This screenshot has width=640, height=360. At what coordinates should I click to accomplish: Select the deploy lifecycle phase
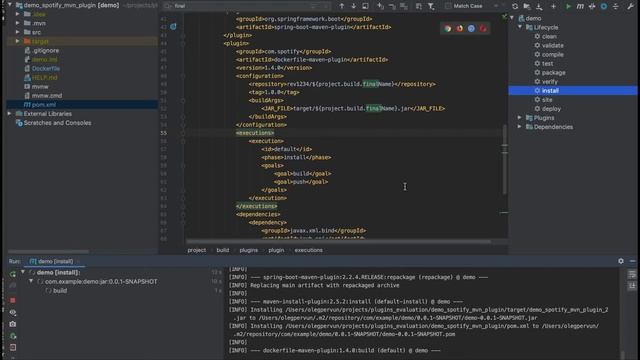[551, 109]
